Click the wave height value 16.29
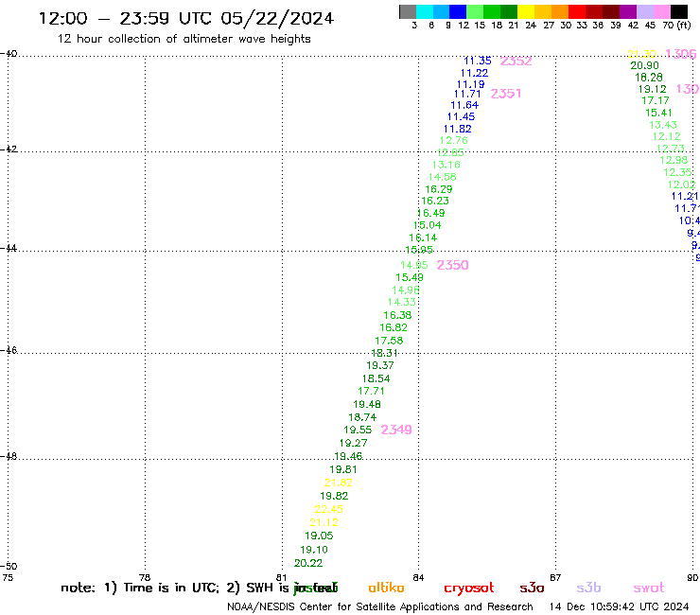700x615 pixels. coord(438,189)
